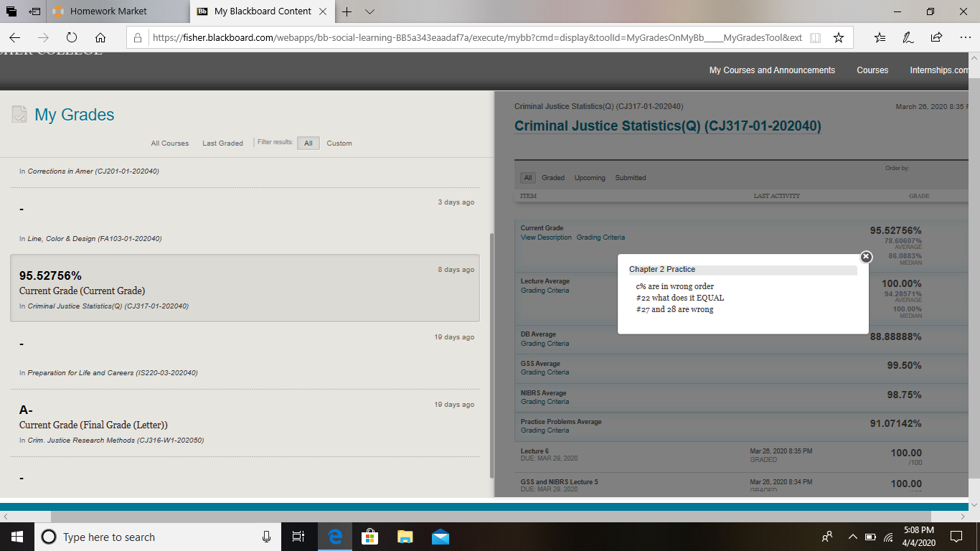Open a new browser tab

[347, 11]
